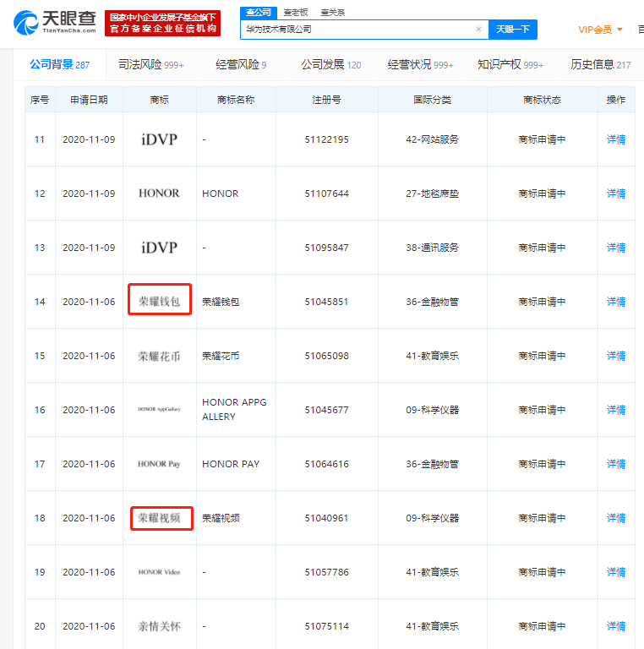Open the 知识产权 999+ tab

pos(510,64)
